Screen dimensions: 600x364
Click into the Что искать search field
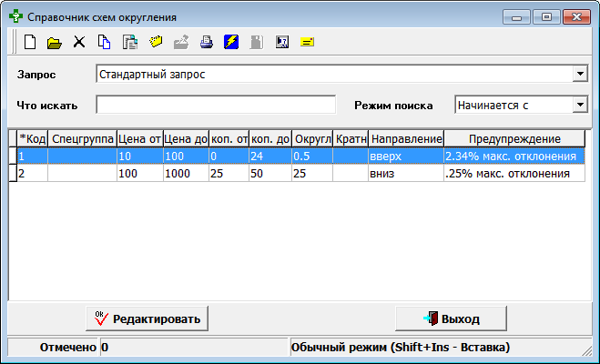click(216, 105)
